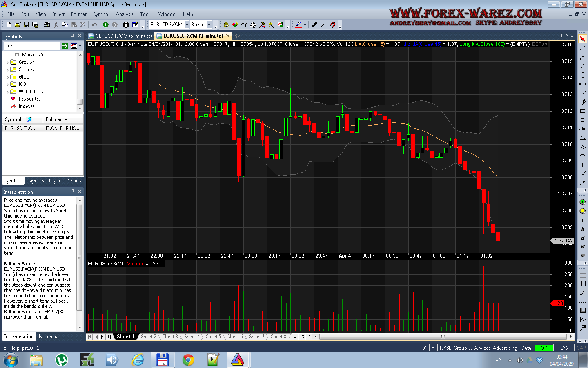The width and height of the screenshot is (588, 368).
Task: Open the 3-min interval dropdown
Action: pyautogui.click(x=209, y=25)
